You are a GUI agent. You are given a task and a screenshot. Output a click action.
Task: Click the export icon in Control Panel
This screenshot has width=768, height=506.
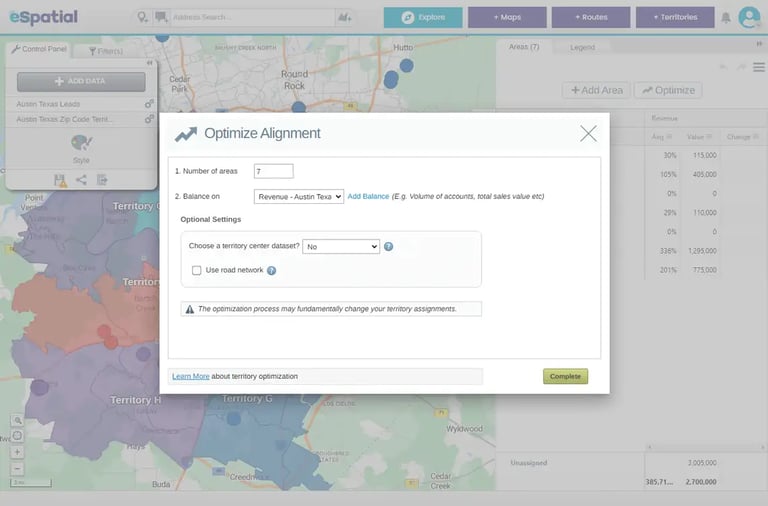(102, 180)
